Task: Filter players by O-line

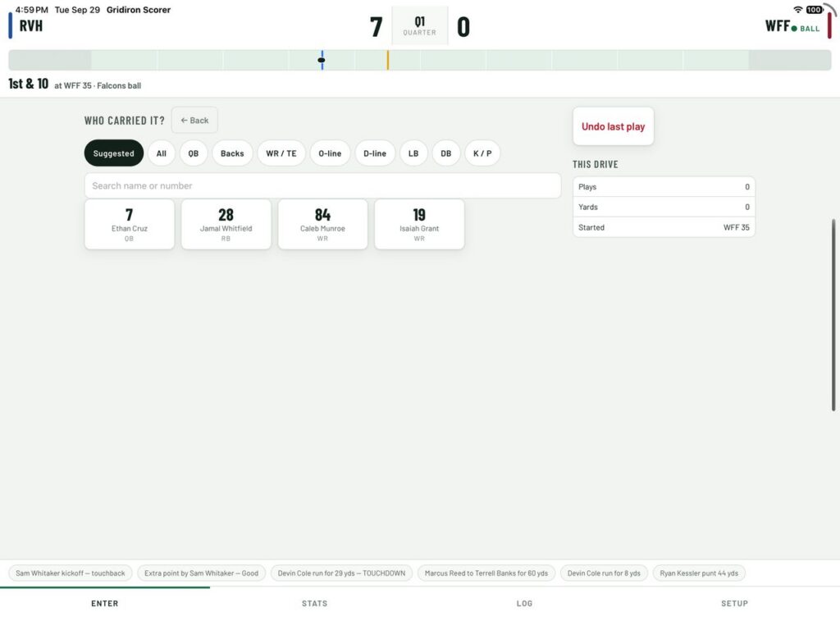Action: (330, 153)
